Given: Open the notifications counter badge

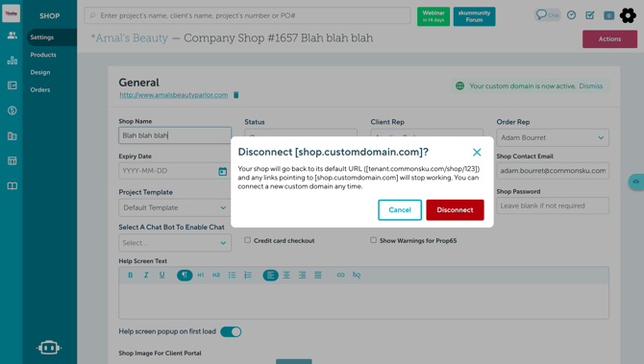Looking at the screenshot, I should click(608, 15).
